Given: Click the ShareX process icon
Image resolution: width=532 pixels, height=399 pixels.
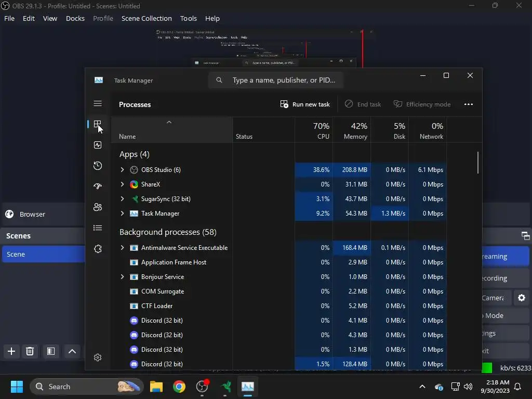Looking at the screenshot, I should [134, 184].
